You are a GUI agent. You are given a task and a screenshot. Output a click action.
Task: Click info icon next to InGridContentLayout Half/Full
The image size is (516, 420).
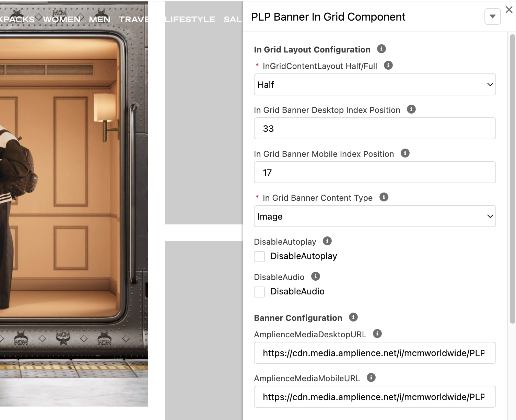coord(388,65)
